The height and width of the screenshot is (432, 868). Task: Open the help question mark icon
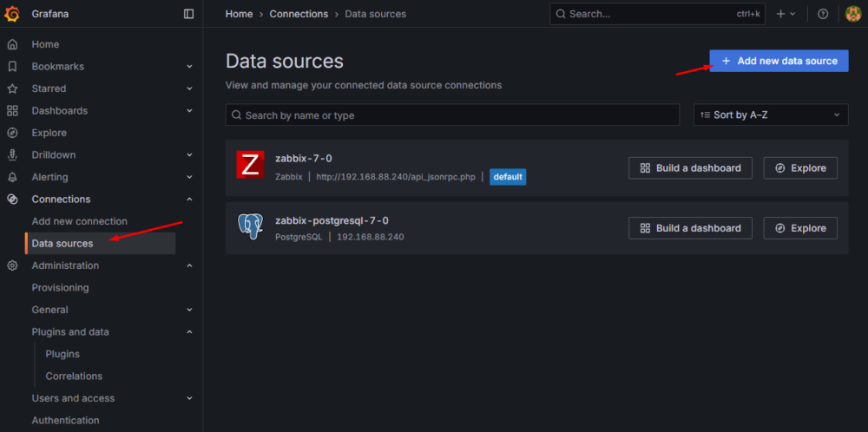tap(823, 14)
